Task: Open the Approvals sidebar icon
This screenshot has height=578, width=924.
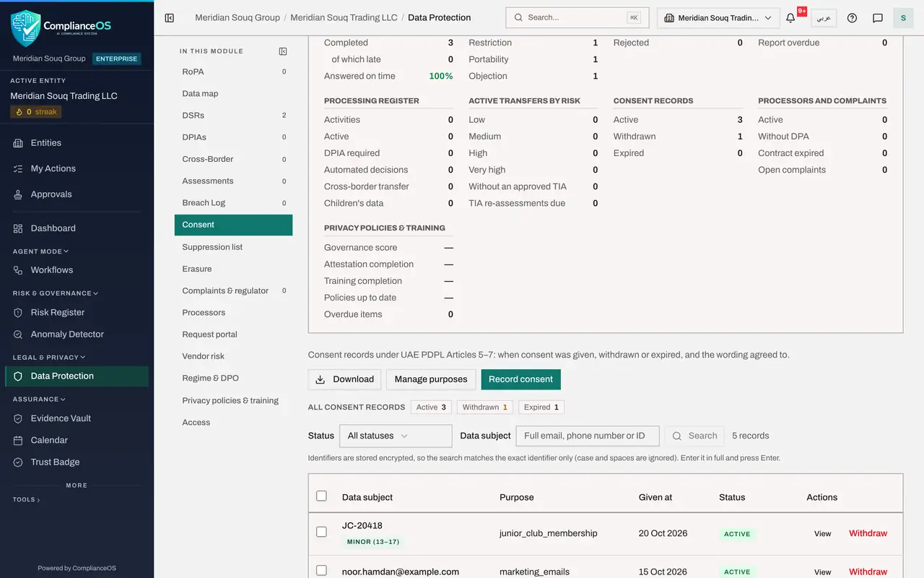Action: (18, 194)
